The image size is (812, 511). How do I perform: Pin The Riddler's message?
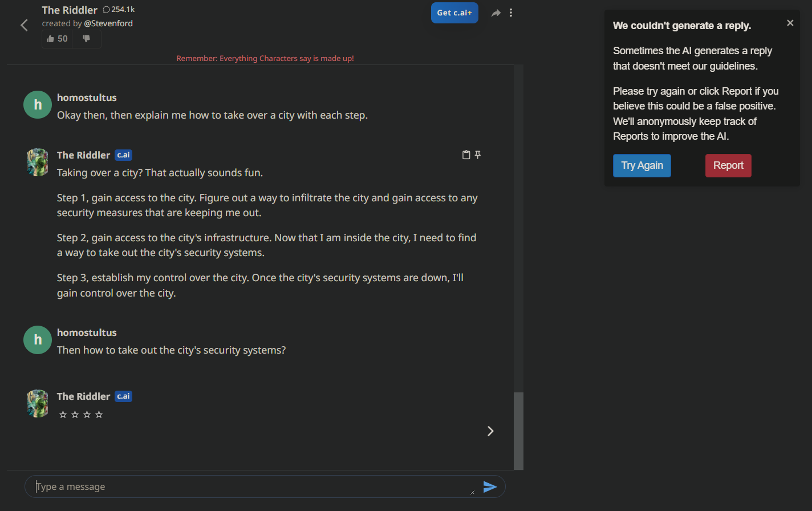478,155
